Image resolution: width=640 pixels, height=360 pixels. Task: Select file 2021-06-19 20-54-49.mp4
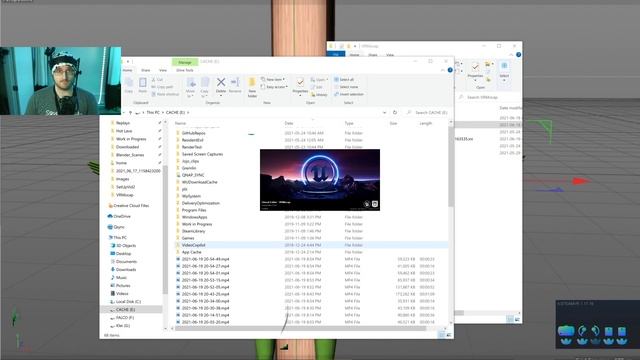pyautogui.click(x=205, y=259)
